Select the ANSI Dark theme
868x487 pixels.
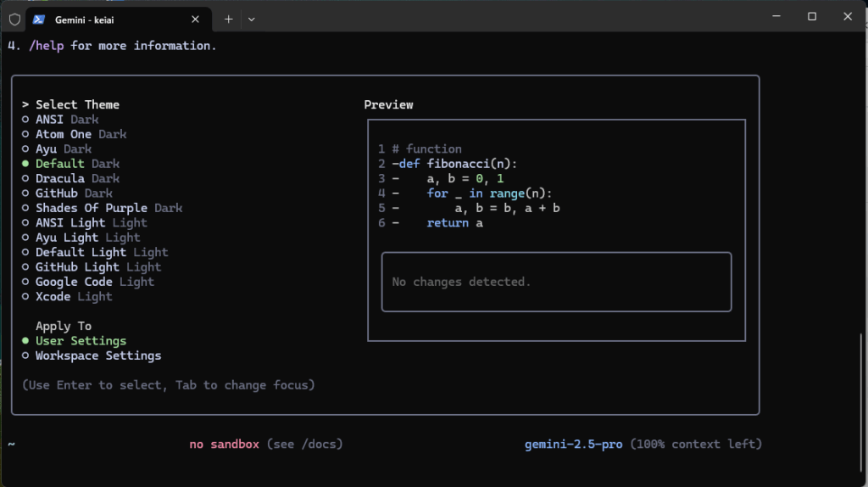[60, 120]
